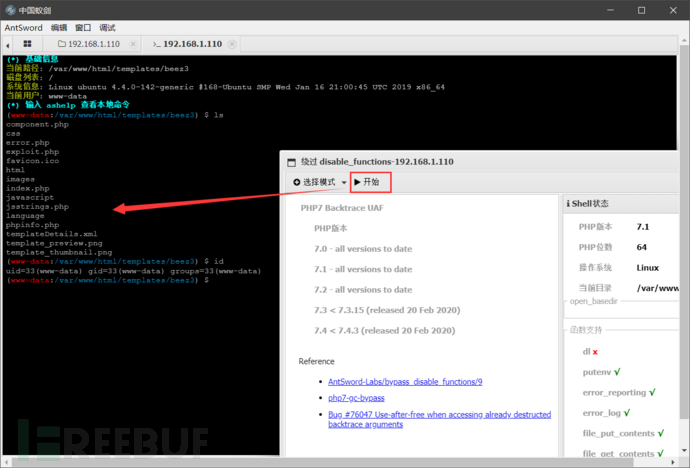Close the 192.168.1.110 terminal tab
The image size is (690, 468).
[232, 44]
